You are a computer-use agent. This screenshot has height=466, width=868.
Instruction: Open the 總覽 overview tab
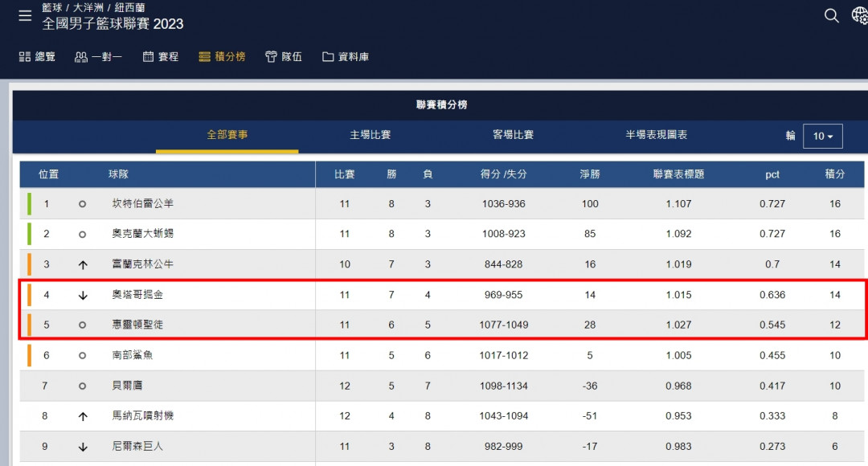37,56
